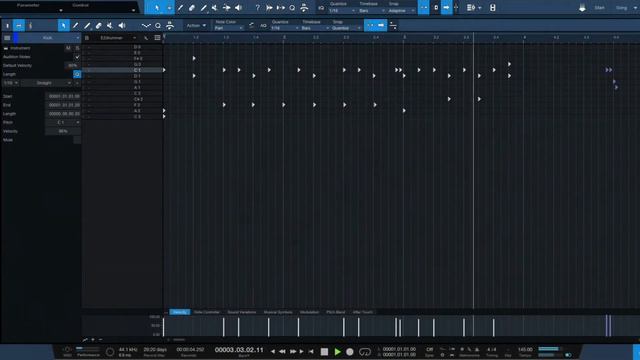
Task: Select the C 1 drum pitch row
Action: [122, 70]
